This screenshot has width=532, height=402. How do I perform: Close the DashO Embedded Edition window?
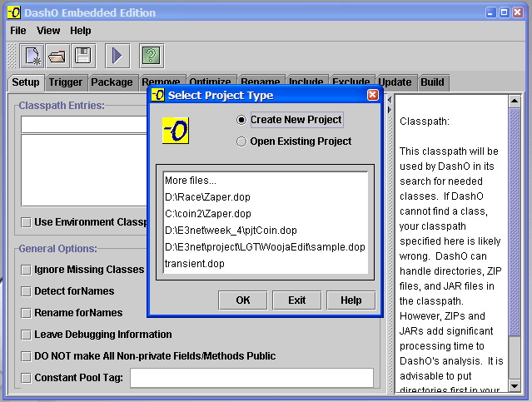518,12
